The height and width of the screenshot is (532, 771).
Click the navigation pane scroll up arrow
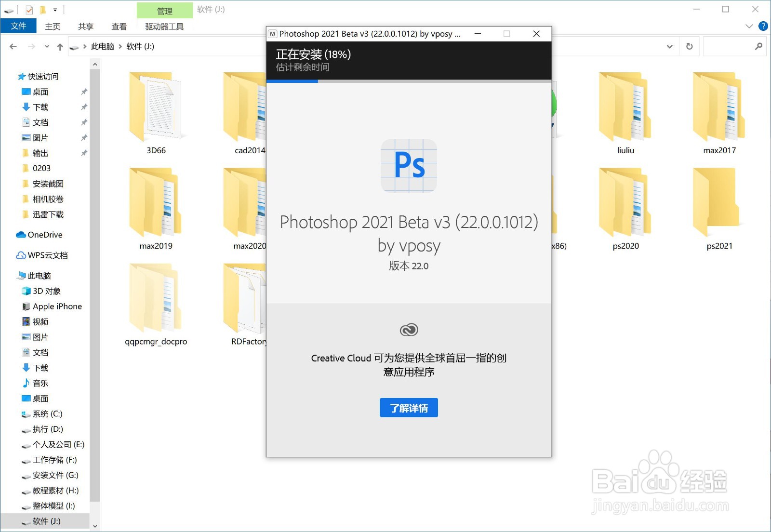point(95,64)
